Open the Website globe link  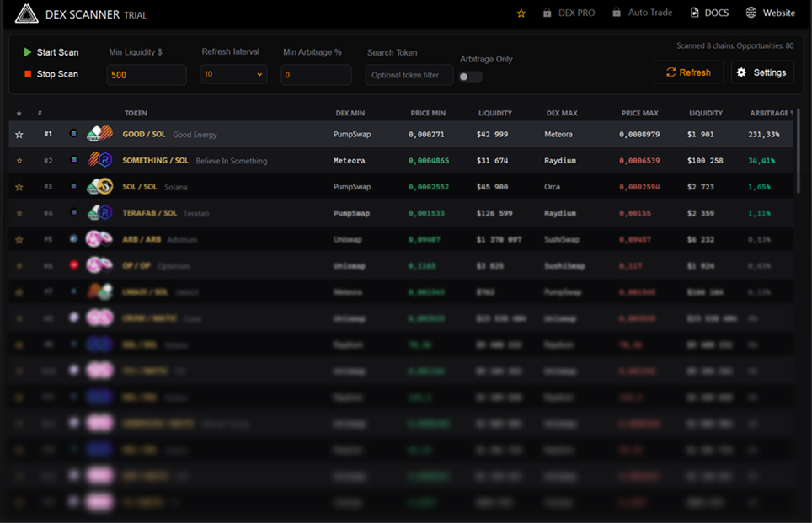click(x=770, y=13)
